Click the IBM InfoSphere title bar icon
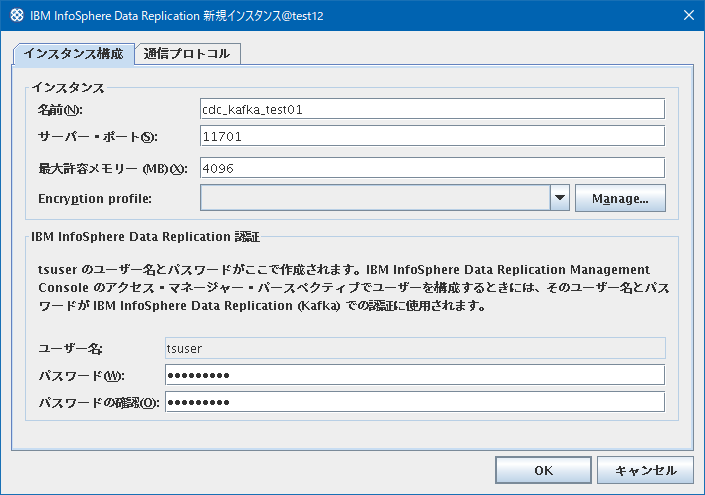Viewport: 705px width, 495px height. pos(17,16)
